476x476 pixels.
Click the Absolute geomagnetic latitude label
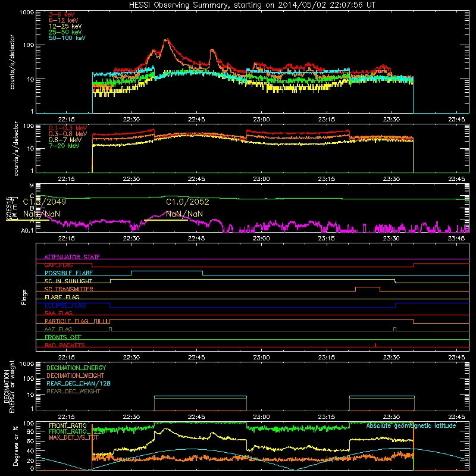coord(411,426)
